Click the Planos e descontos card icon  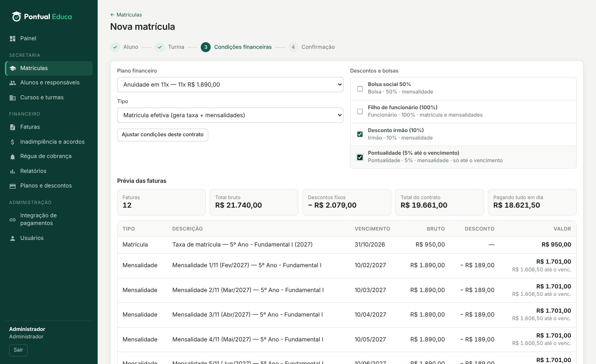[x=12, y=186]
